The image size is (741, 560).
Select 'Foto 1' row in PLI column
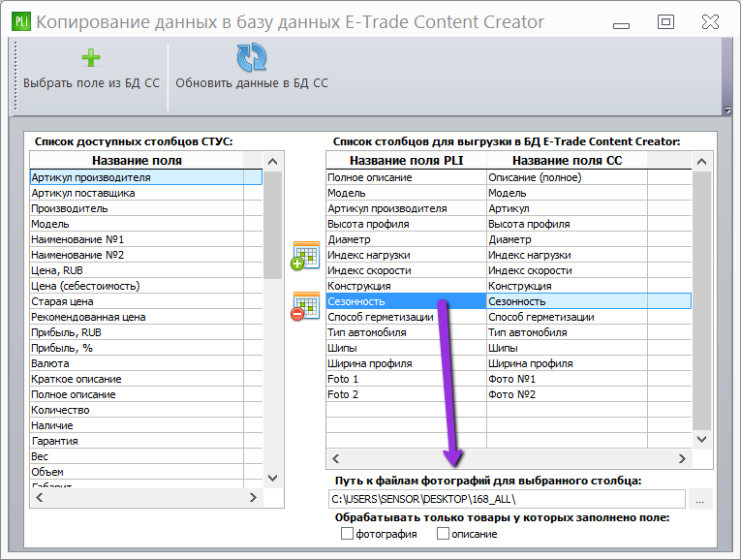407,379
